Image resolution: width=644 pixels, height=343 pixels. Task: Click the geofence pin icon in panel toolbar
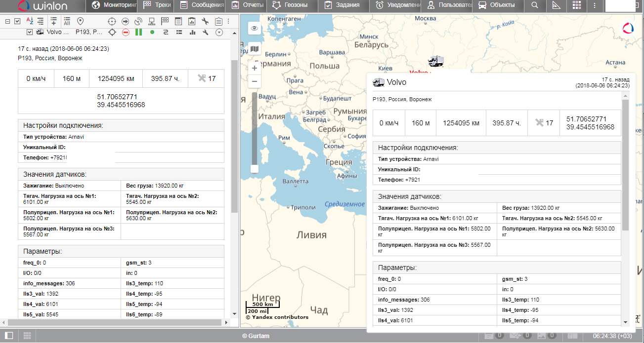tap(80, 21)
